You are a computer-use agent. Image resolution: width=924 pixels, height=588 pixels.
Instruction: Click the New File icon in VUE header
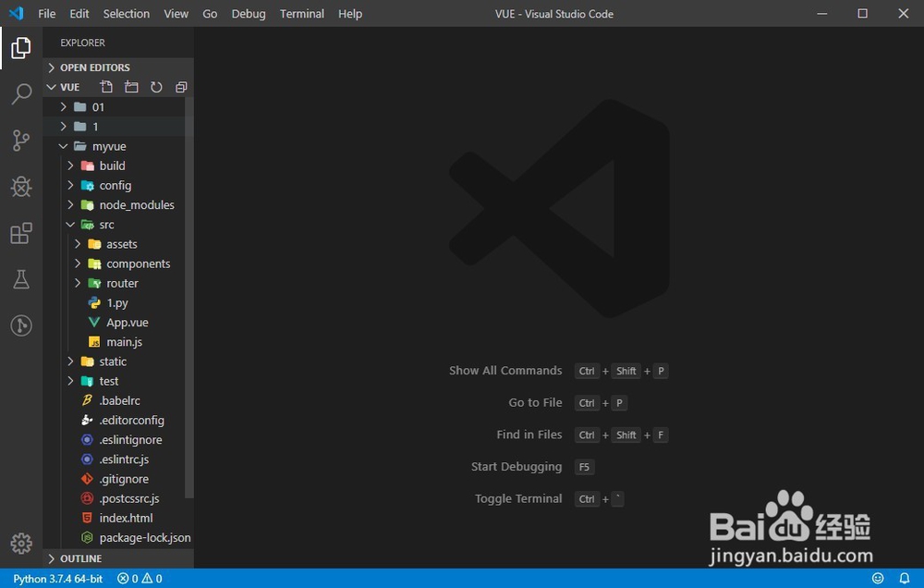point(106,87)
